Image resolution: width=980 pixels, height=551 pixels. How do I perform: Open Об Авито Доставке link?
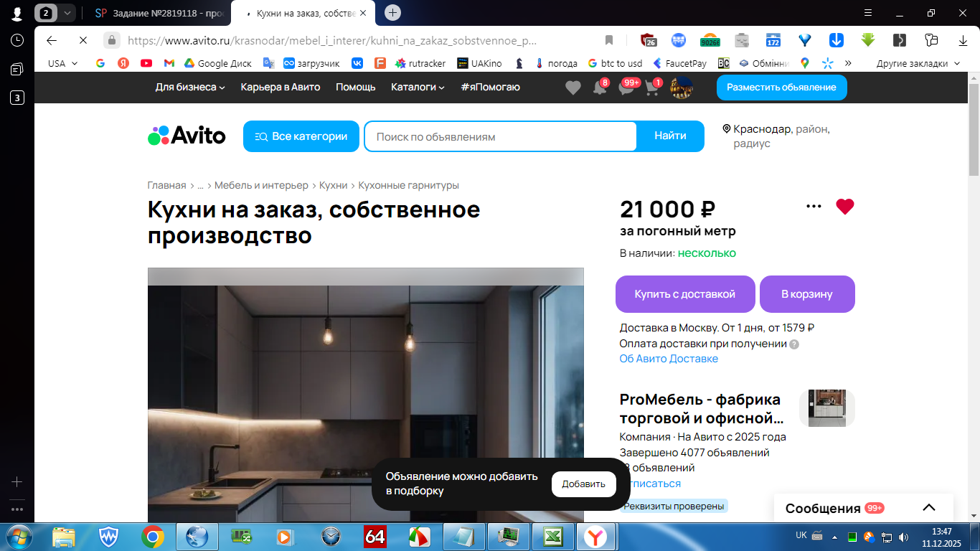point(669,359)
